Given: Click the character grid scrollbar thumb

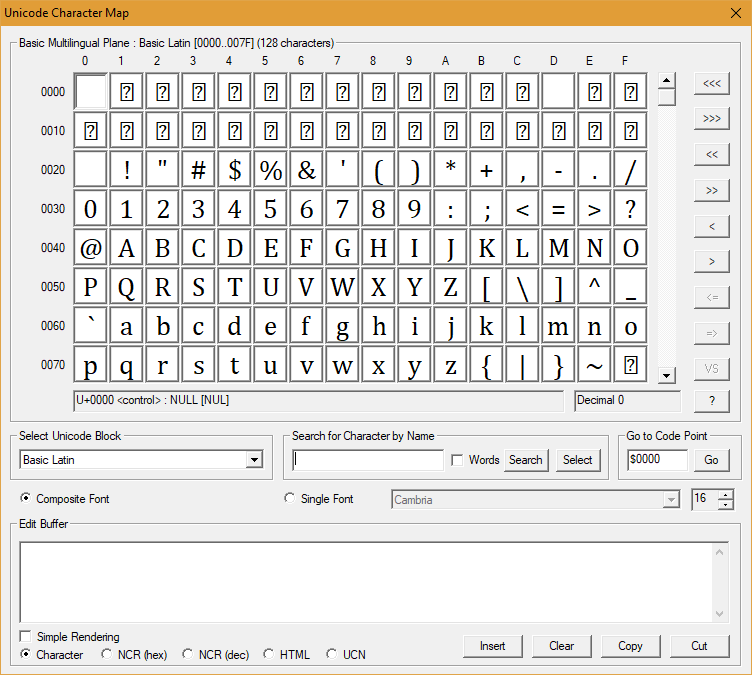Looking at the screenshot, I should 667,97.
